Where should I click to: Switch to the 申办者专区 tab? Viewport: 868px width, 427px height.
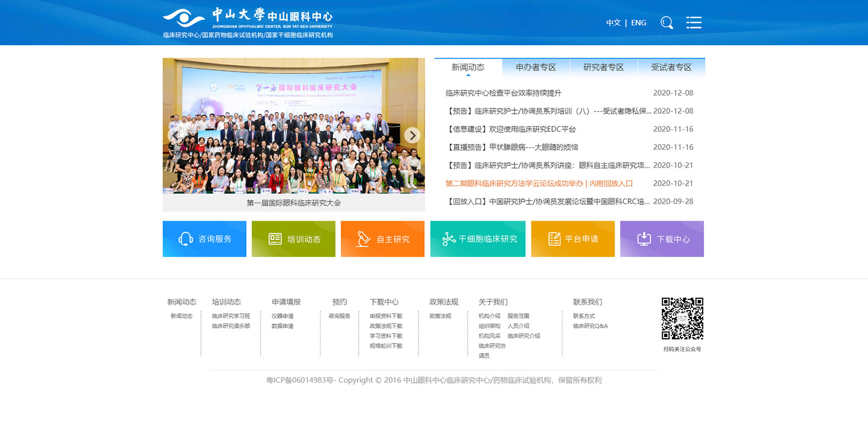535,68
